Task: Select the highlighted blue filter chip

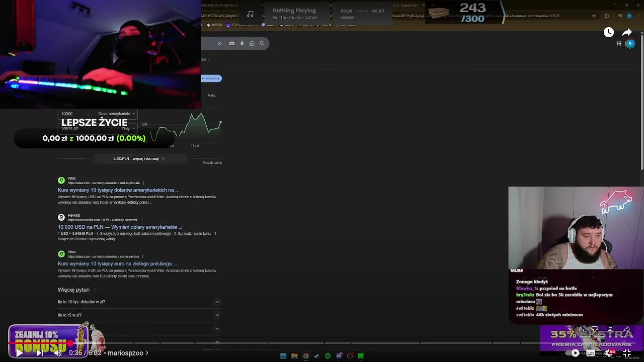Action: (x=212, y=78)
